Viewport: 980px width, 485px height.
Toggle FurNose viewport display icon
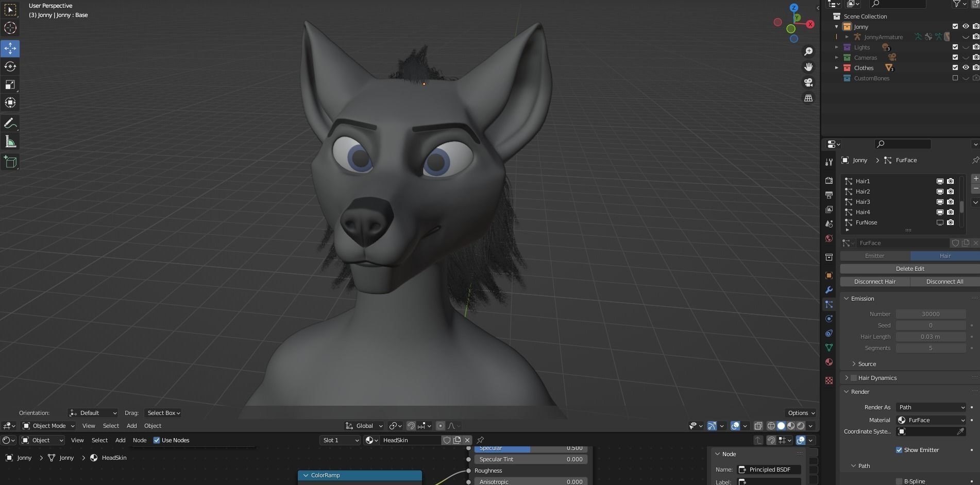click(940, 222)
